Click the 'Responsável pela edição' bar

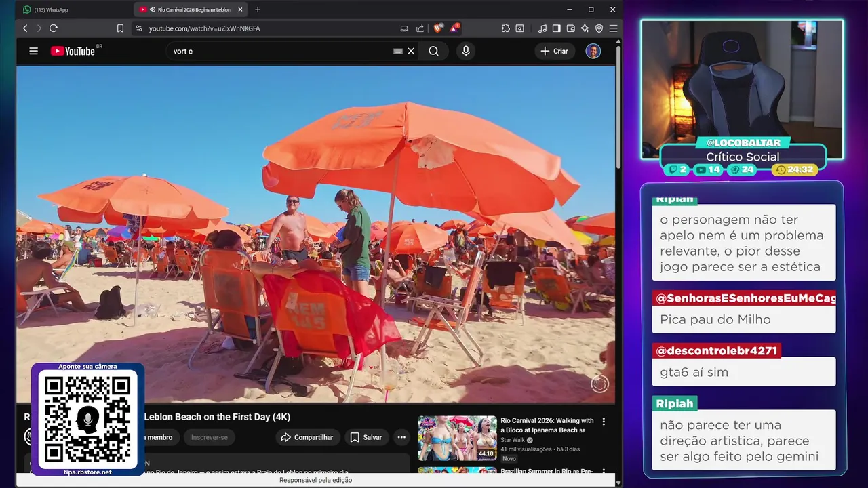pyautogui.click(x=315, y=480)
